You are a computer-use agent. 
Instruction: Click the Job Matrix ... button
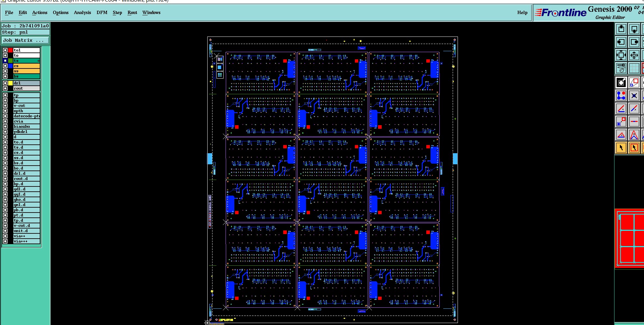coord(25,40)
